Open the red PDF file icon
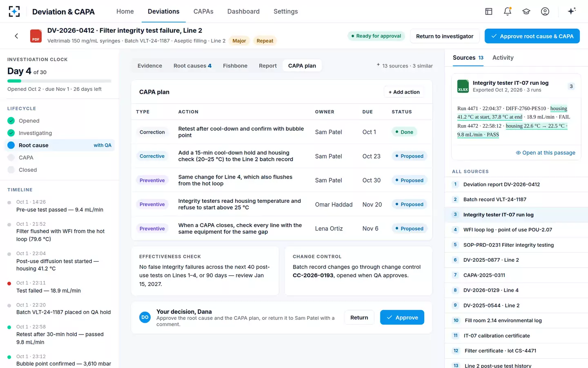The width and height of the screenshot is (588, 368). click(36, 36)
